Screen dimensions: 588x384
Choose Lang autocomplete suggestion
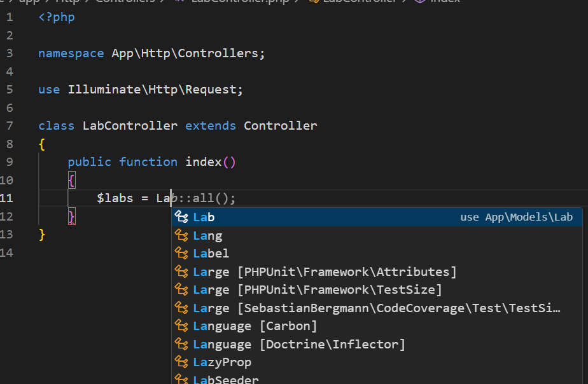coord(377,235)
